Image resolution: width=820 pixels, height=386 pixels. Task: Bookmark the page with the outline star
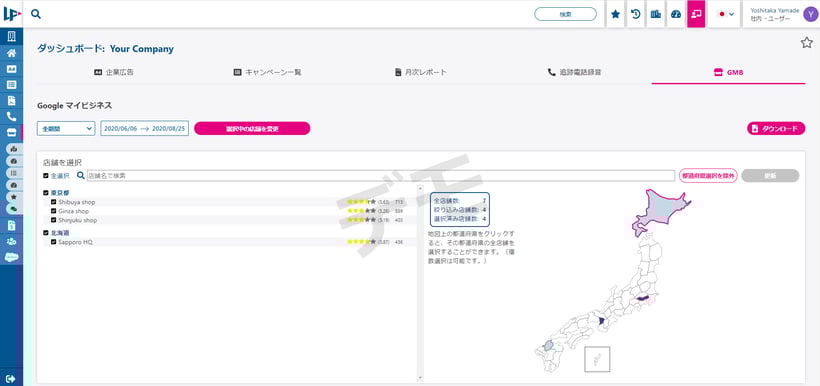pos(806,43)
